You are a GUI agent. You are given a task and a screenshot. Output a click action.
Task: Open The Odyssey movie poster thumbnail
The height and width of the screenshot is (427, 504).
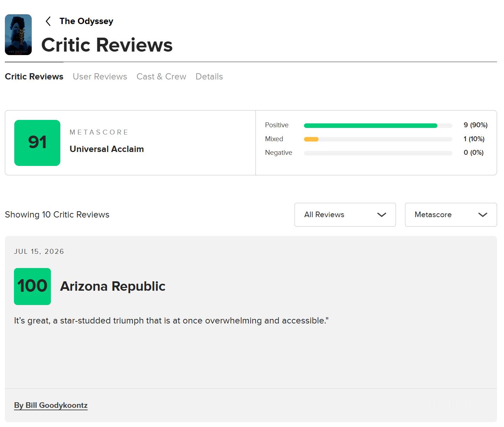pyautogui.click(x=18, y=35)
